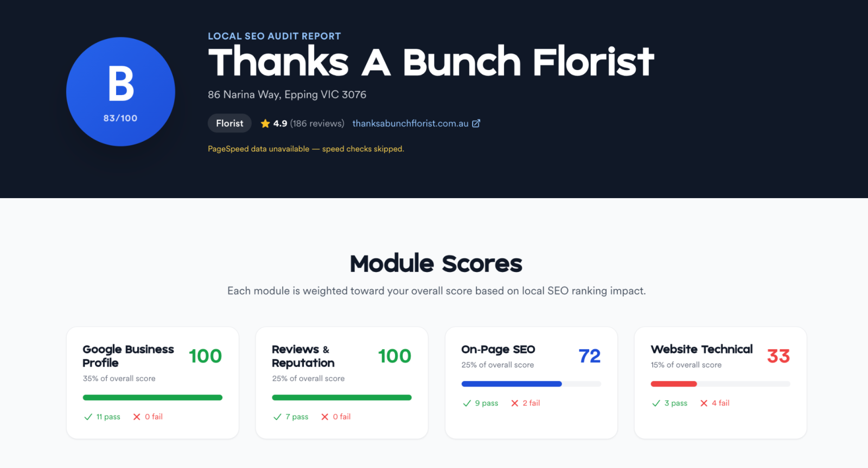Click the red X beside 4 fail
Viewport: 868px width, 468px height.
coord(704,403)
